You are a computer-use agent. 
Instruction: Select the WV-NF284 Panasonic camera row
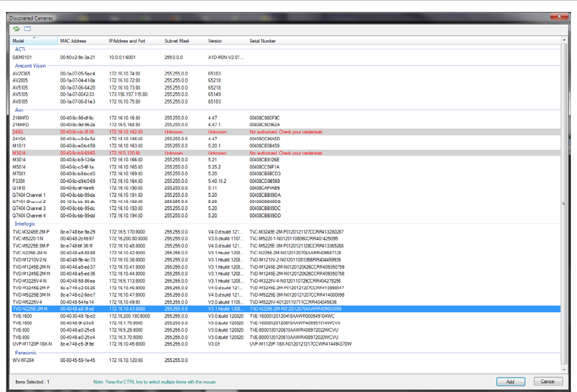[x=286, y=360]
